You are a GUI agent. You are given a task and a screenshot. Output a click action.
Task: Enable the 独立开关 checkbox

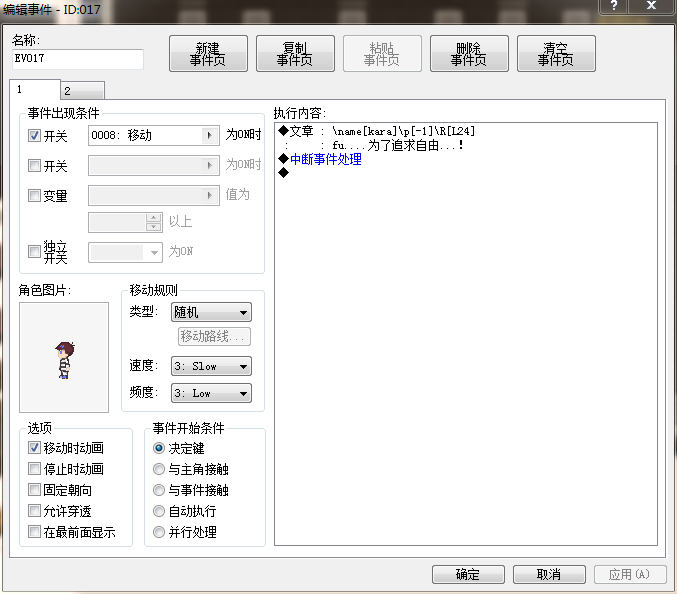[34, 252]
